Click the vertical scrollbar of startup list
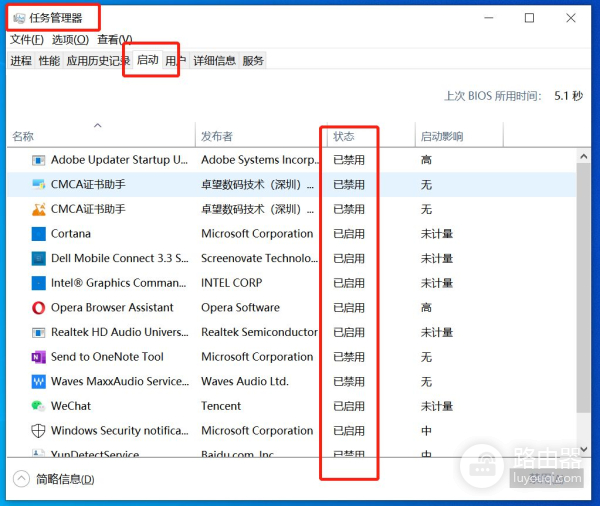Screen dimensions: 600x506 (x=584, y=300)
